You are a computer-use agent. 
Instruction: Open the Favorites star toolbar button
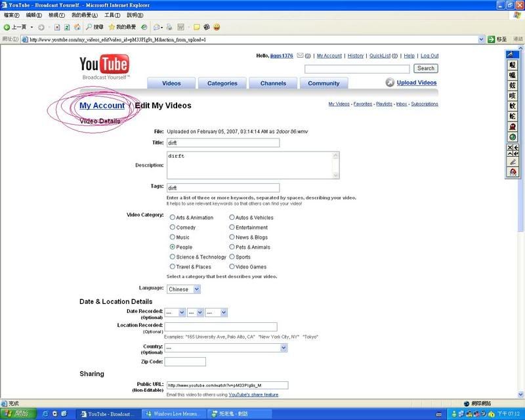coord(122,27)
